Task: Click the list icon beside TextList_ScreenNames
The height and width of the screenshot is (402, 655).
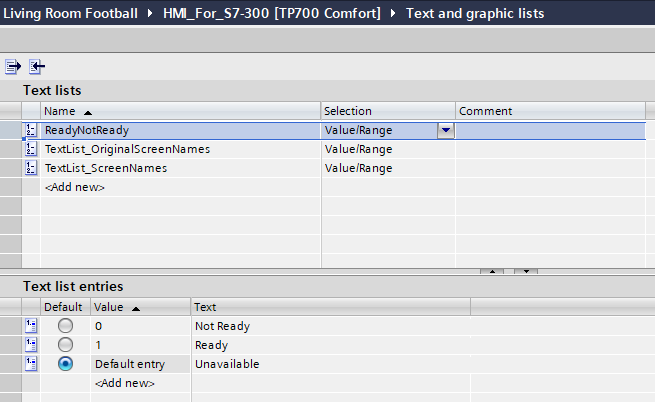Action: pos(31,168)
